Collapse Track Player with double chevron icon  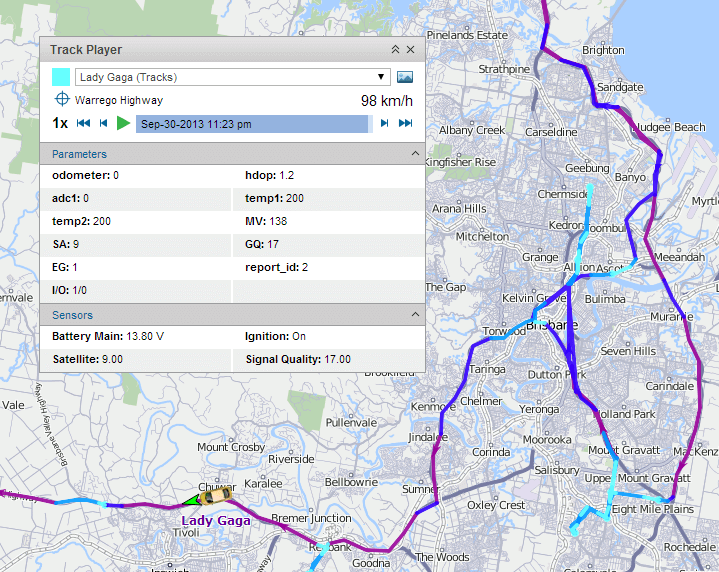tap(395, 50)
